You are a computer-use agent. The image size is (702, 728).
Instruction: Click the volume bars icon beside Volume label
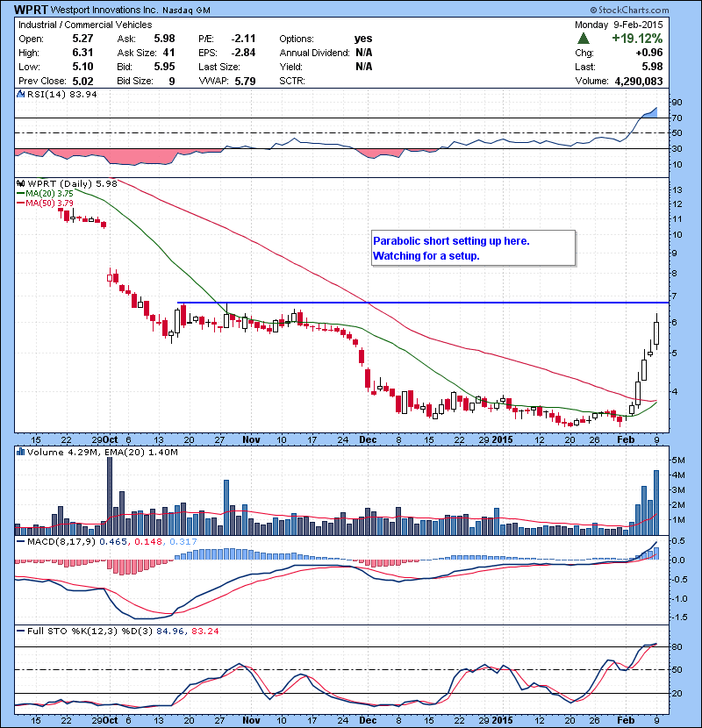click(21, 452)
